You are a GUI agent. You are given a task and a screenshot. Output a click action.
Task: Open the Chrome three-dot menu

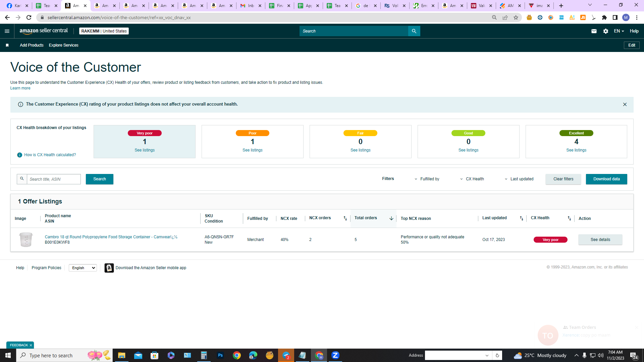point(637,17)
